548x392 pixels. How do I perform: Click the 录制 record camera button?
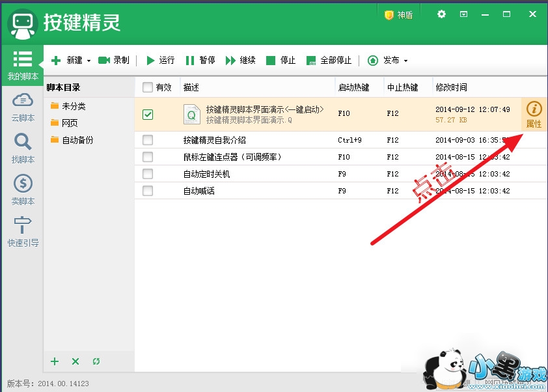tap(113, 61)
